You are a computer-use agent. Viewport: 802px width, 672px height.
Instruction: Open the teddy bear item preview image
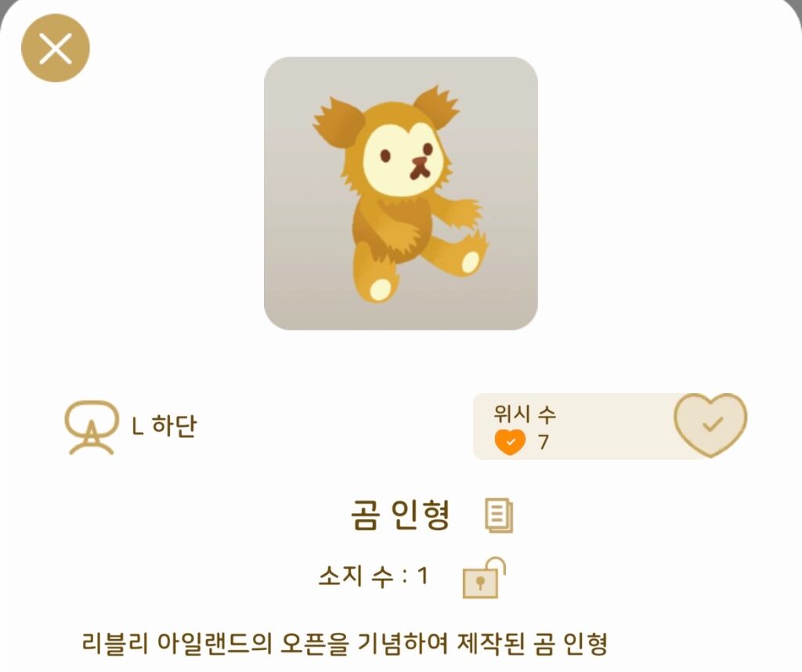pyautogui.click(x=400, y=193)
